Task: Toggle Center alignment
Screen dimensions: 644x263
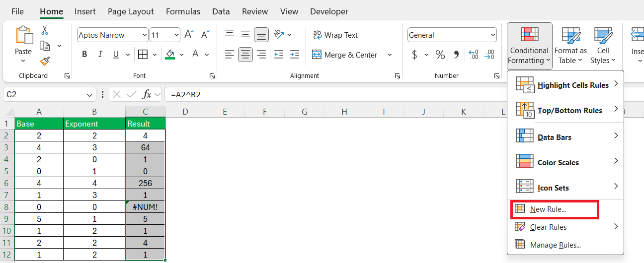Action: point(245,55)
